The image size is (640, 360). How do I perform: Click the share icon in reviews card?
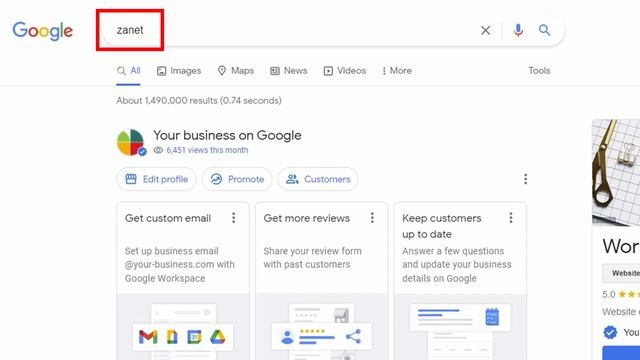(x=353, y=336)
